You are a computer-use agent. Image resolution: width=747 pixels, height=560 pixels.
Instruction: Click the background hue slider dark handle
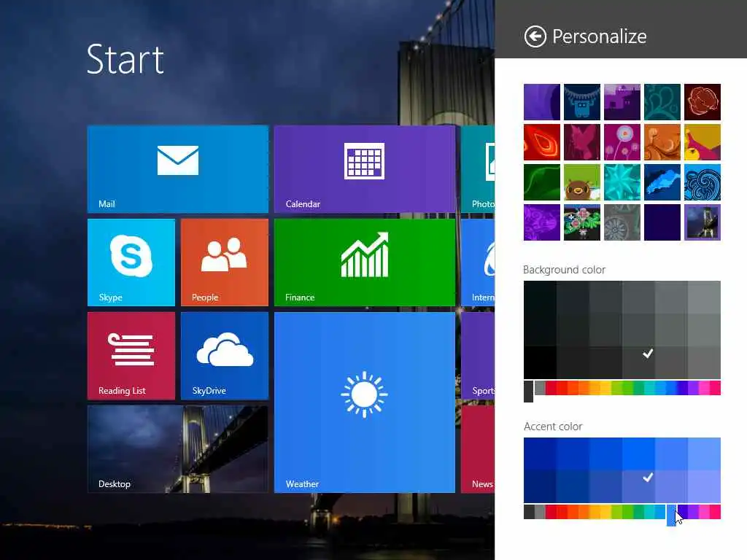pos(528,392)
